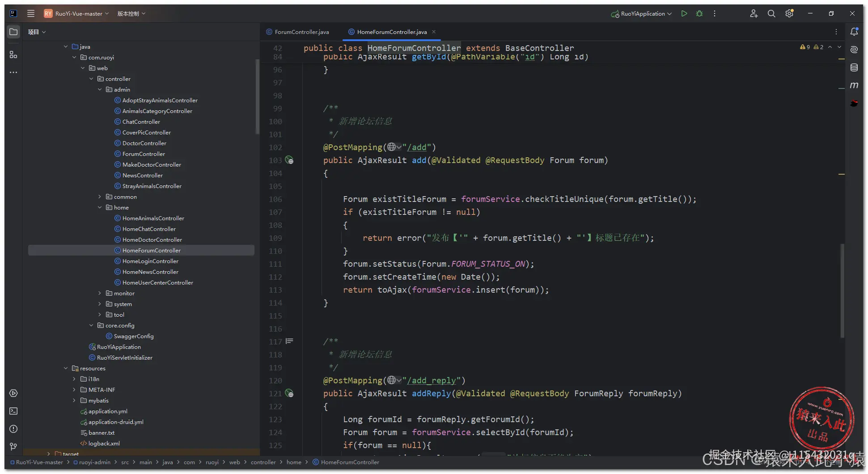The width and height of the screenshot is (868, 474).
Task: Open the Structure tool window icon
Action: pyautogui.click(x=13, y=55)
